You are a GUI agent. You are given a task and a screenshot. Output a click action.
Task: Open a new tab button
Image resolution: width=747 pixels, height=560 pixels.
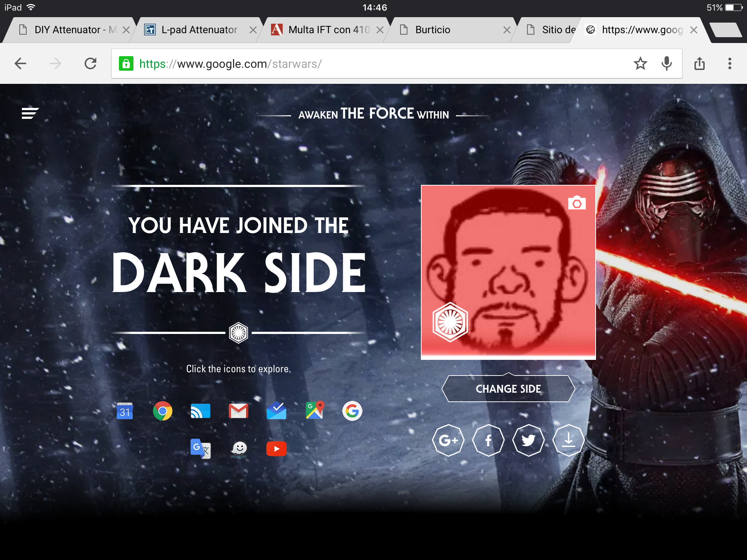tap(726, 30)
